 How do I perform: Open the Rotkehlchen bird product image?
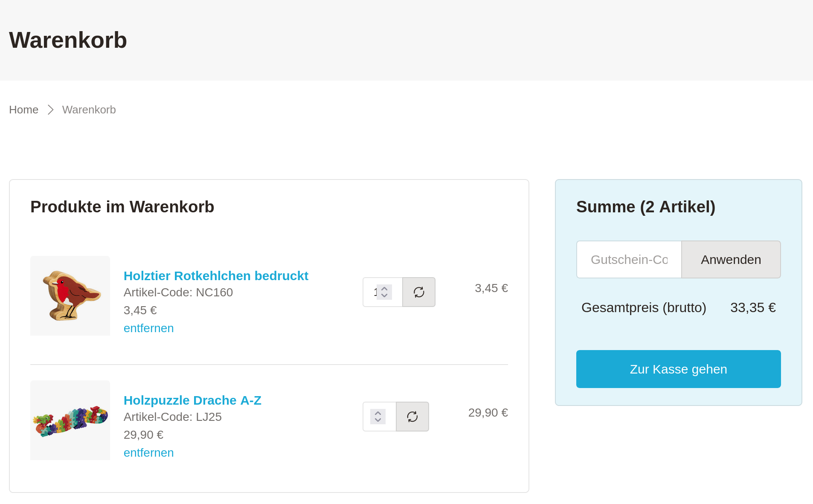(70, 295)
